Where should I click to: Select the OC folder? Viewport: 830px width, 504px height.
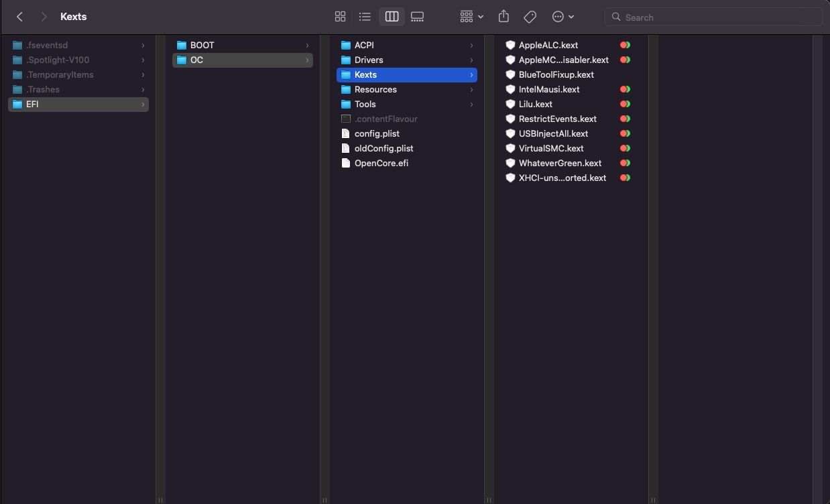(x=243, y=60)
